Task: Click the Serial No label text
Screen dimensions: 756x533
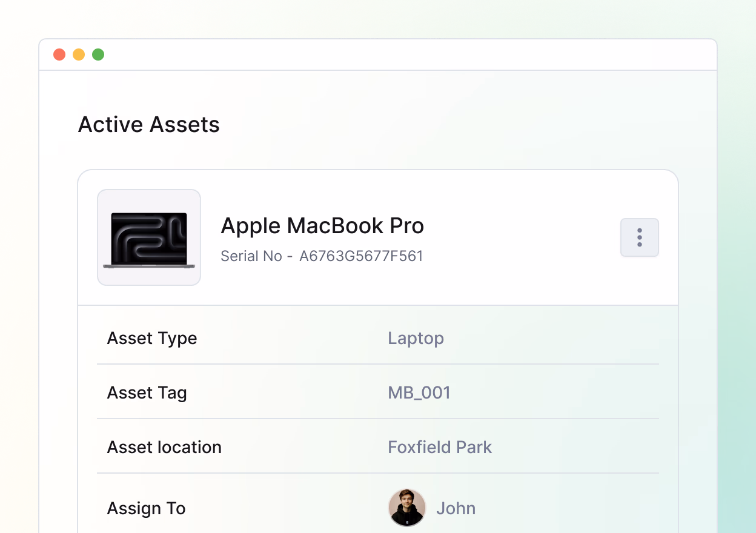Action: point(251,256)
